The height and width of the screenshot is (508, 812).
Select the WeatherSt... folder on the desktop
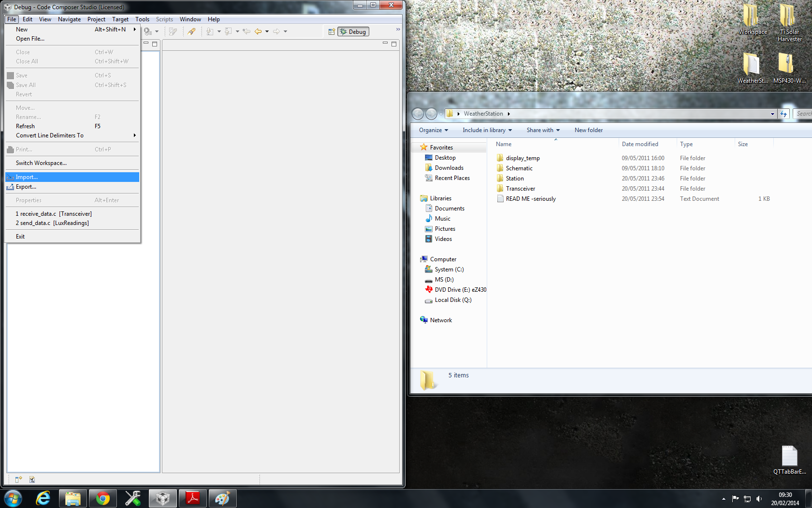(753, 68)
